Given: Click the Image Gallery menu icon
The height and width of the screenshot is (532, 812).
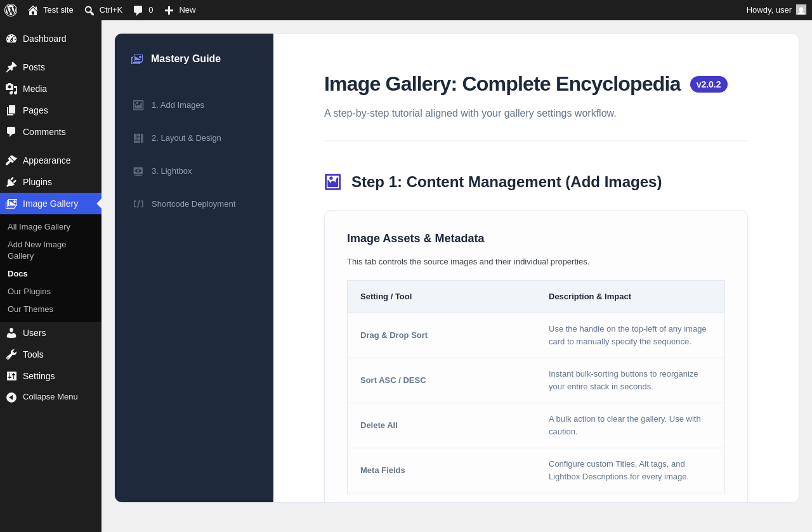Looking at the screenshot, I should tap(11, 204).
